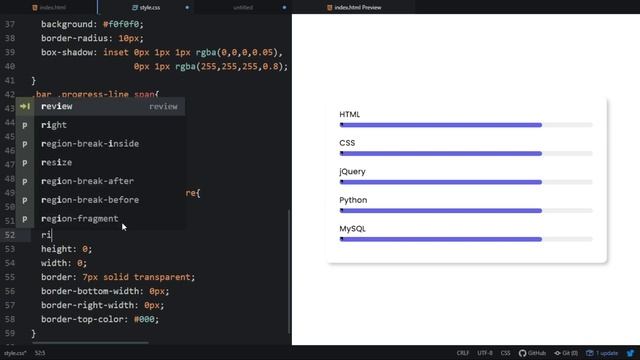
Task: Click the MySQL progress bar in preview
Action: 466,239
